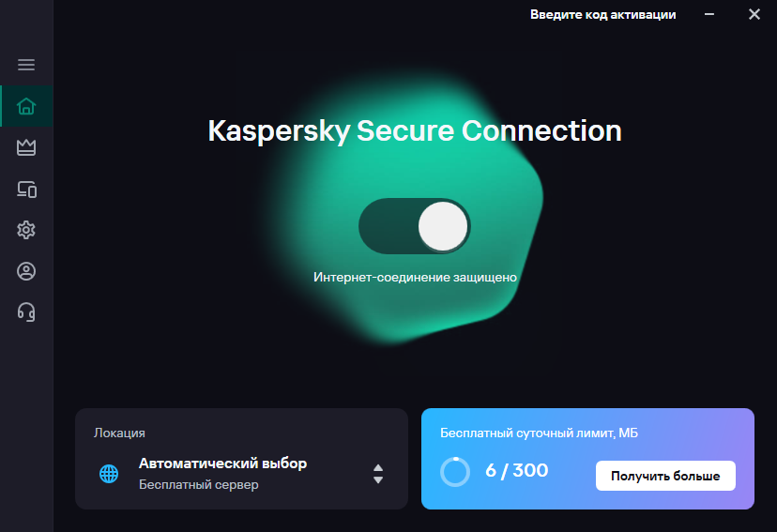
Task: Open support via the headset icon
Action: [x=26, y=312]
